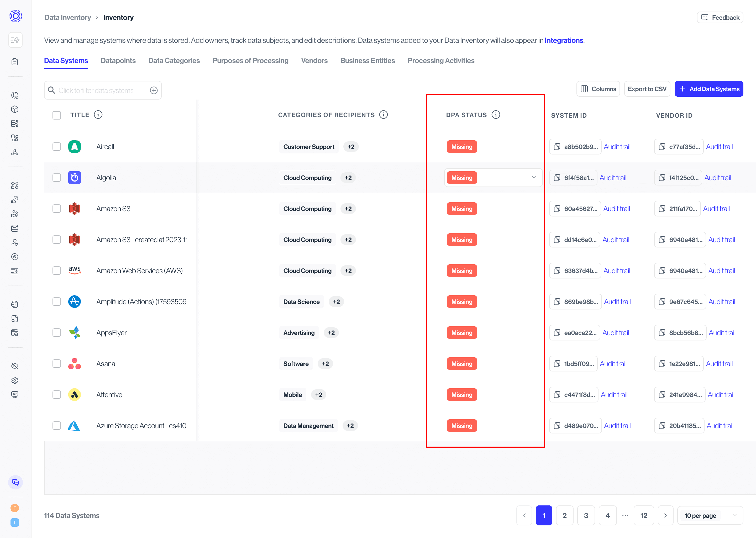The width and height of the screenshot is (756, 538).
Task: Check the Algolia row checkbox
Action: tap(57, 178)
